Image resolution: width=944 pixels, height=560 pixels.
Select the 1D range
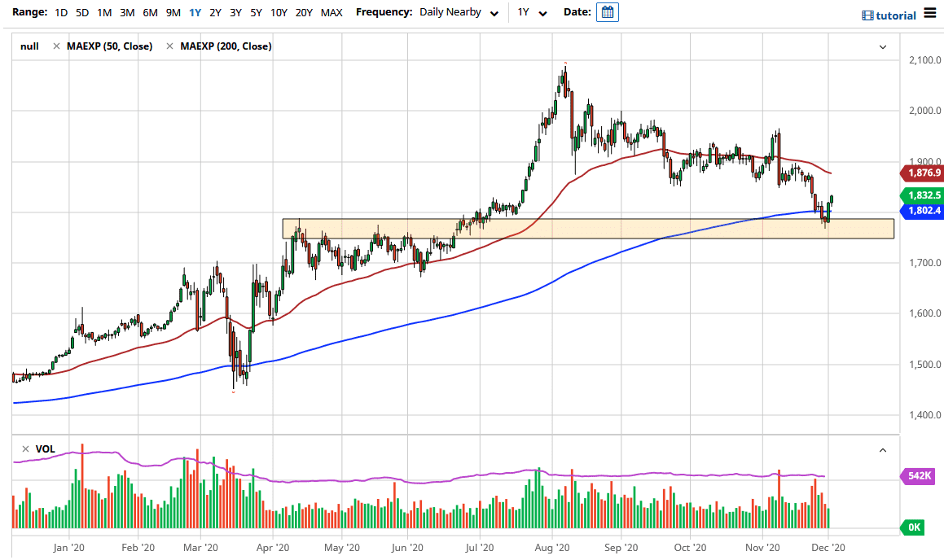click(61, 12)
